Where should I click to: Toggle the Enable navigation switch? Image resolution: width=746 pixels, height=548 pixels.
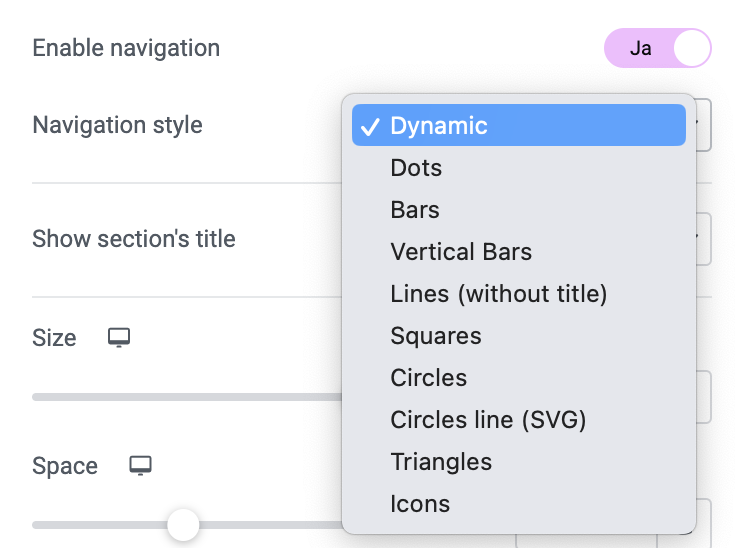point(658,48)
